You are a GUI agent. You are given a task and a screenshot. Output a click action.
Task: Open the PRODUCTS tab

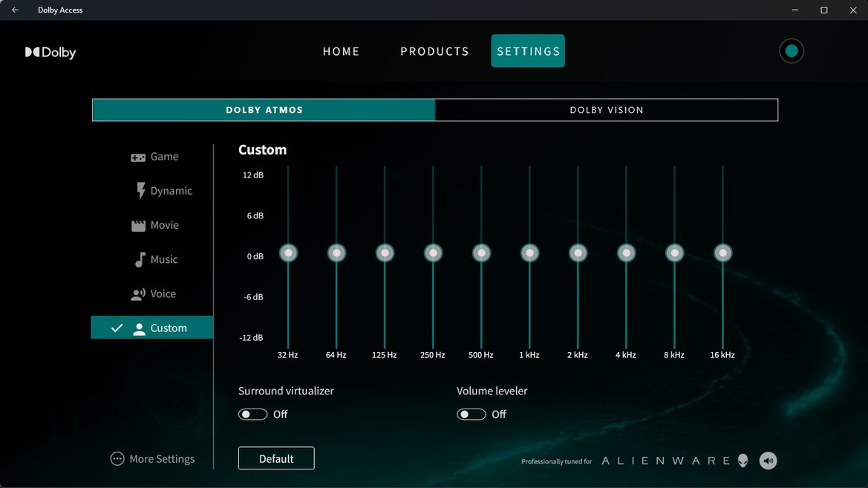[434, 51]
